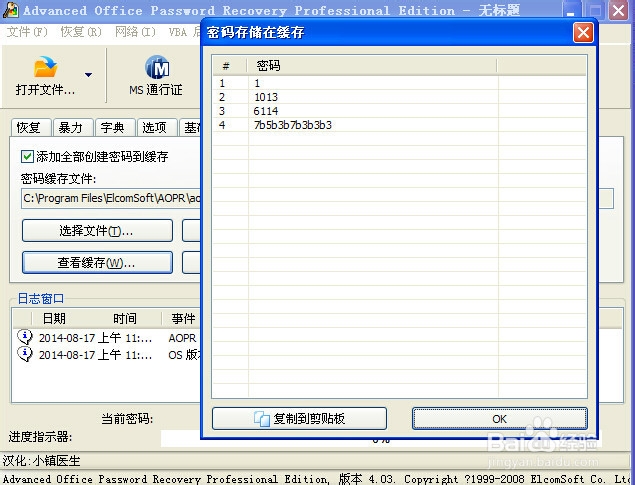Click the 查看缓存(W)... button

coord(97,263)
